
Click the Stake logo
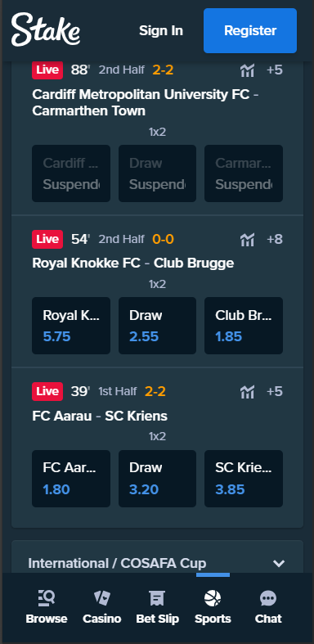pos(46,29)
